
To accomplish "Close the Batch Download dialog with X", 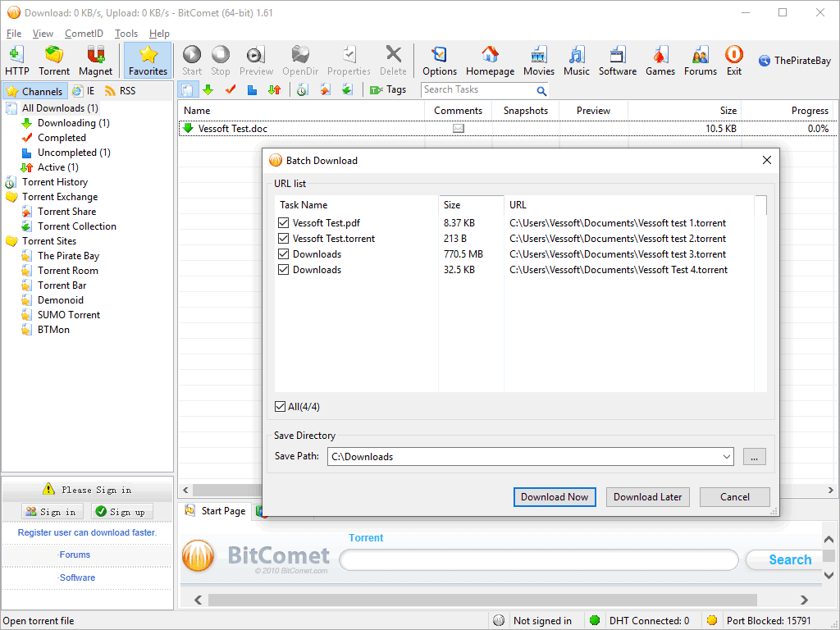I will tap(767, 160).
